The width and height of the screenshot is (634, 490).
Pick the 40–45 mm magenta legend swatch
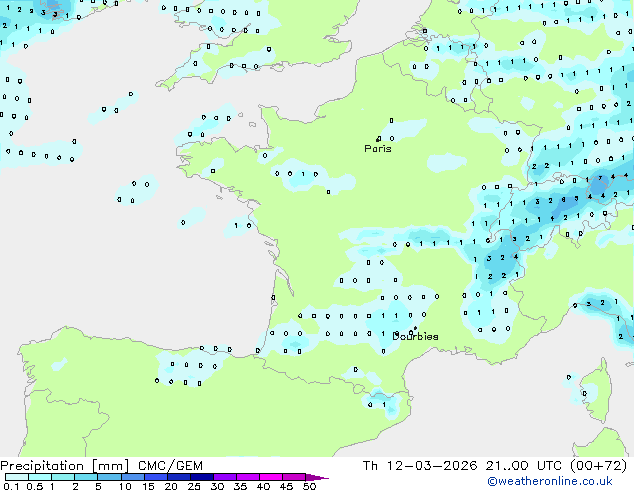(271, 477)
